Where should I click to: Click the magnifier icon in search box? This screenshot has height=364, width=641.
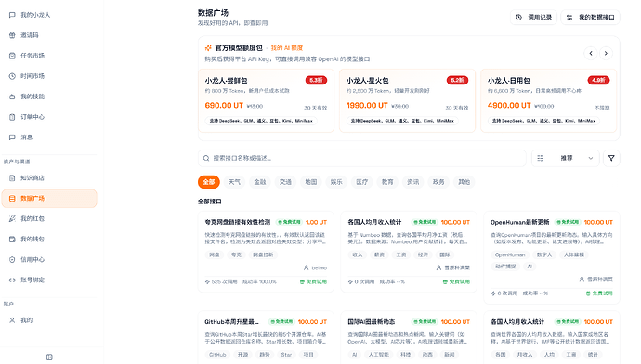click(206, 158)
